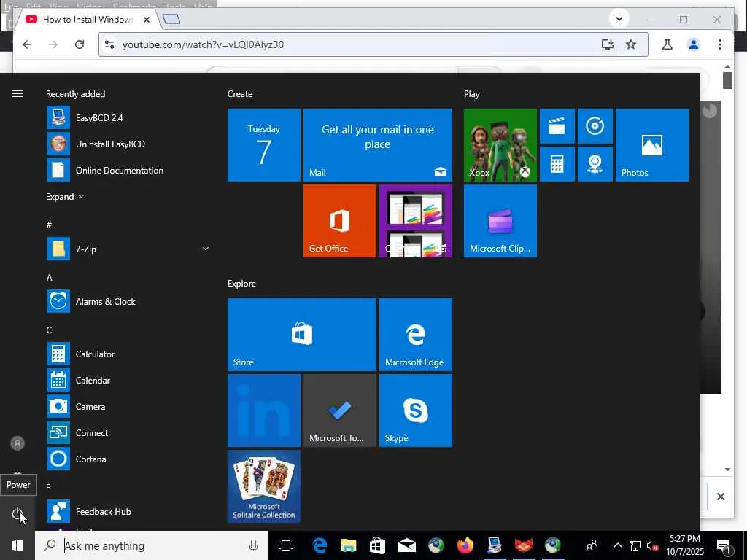Open Calculator from the app list
747x560 pixels.
pyautogui.click(x=128, y=354)
